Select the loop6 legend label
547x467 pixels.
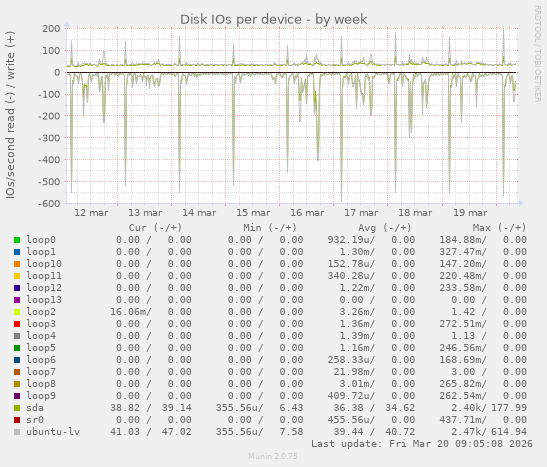[x=41, y=360]
